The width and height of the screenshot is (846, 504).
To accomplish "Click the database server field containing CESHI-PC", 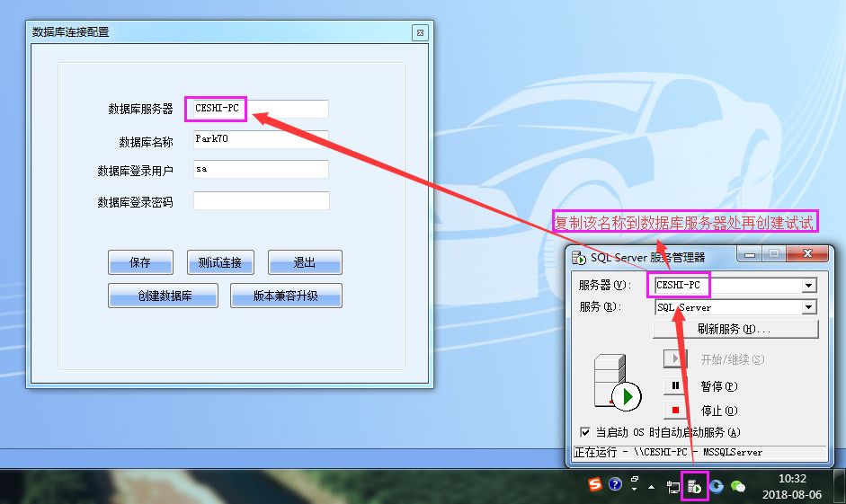I will point(261,109).
